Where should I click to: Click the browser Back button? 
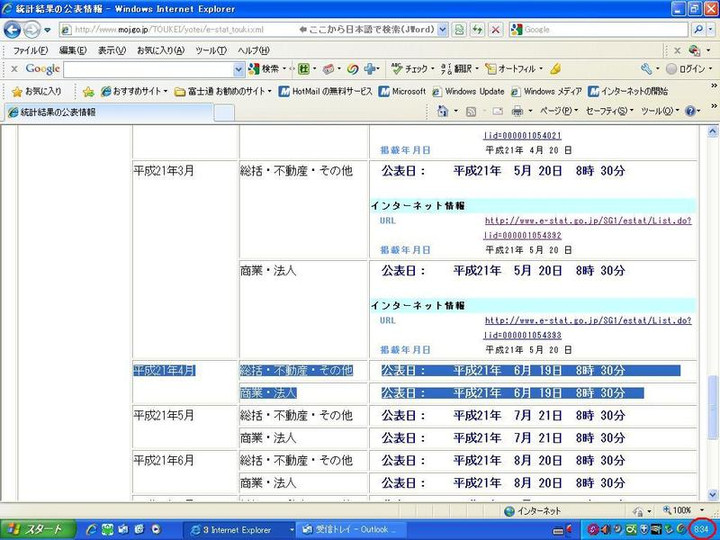(x=13, y=30)
